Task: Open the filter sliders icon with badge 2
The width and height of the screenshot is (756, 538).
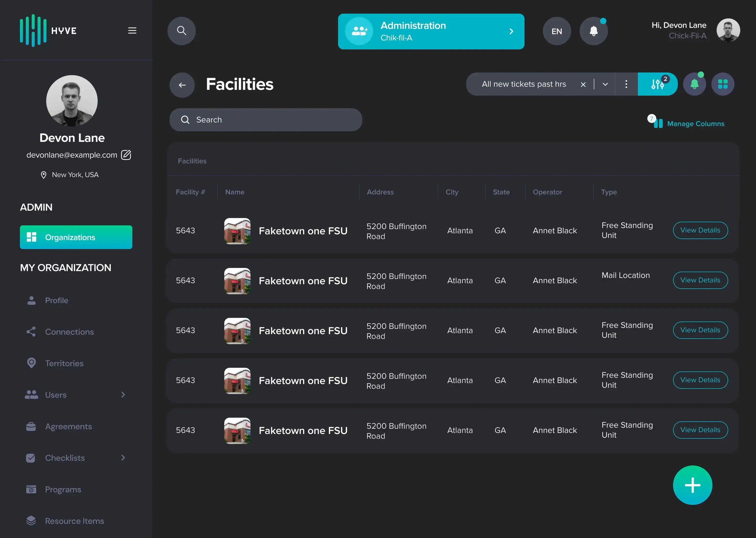Action: (x=657, y=84)
